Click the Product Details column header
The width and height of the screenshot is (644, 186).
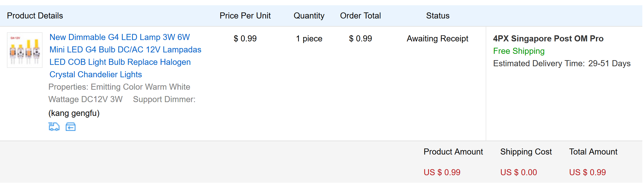coord(35,16)
